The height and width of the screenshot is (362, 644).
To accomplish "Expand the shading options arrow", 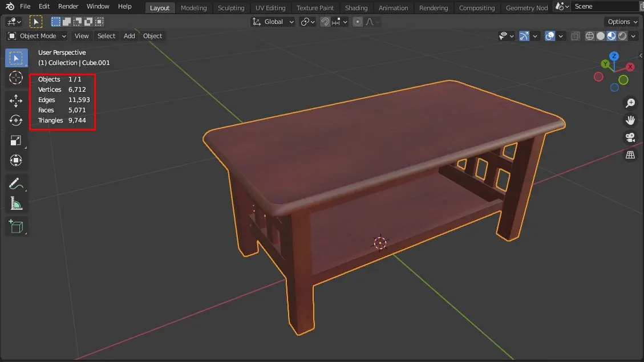I will point(633,36).
